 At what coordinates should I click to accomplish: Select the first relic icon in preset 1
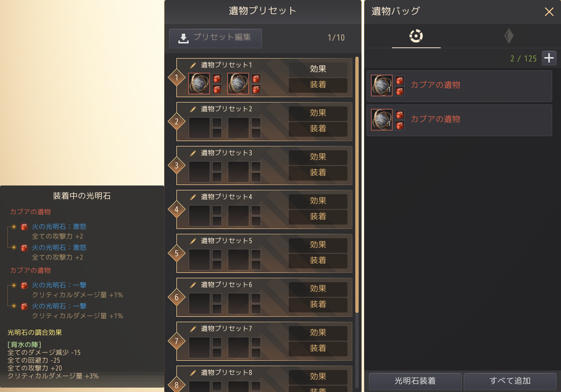[x=199, y=83]
